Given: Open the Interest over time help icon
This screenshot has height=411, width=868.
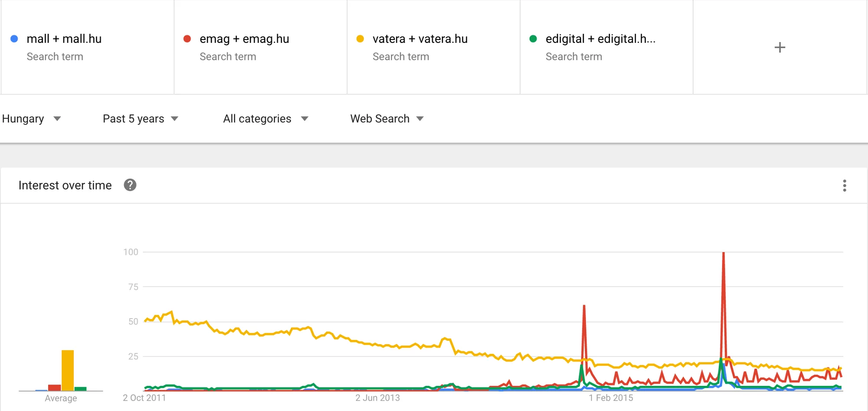Looking at the screenshot, I should [x=130, y=185].
